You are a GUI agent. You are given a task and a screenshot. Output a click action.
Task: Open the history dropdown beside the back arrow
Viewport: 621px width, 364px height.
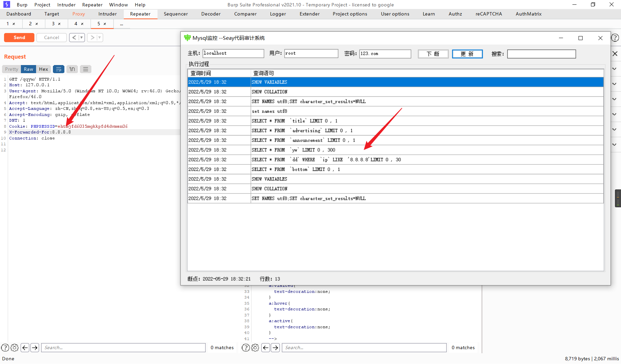click(82, 37)
